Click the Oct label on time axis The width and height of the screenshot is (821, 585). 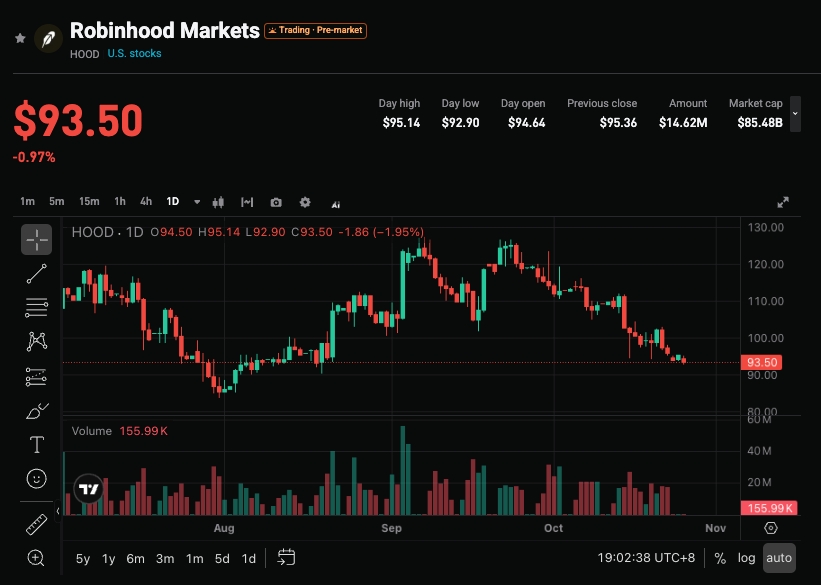pyautogui.click(x=553, y=528)
